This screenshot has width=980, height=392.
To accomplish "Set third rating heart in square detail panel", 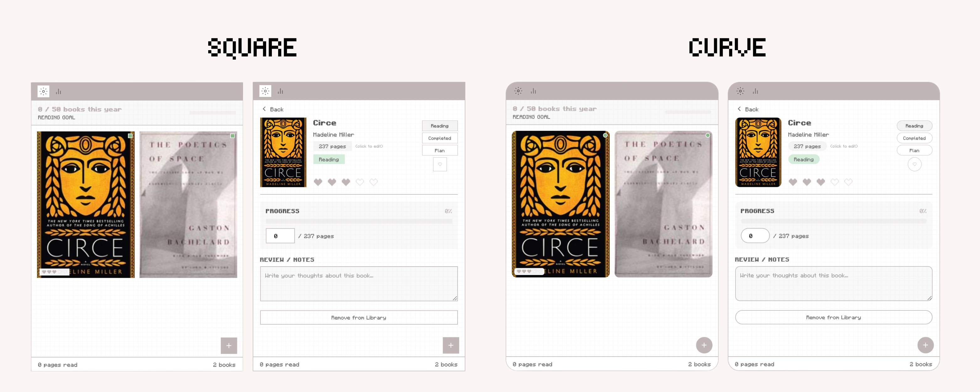I will coord(346,182).
